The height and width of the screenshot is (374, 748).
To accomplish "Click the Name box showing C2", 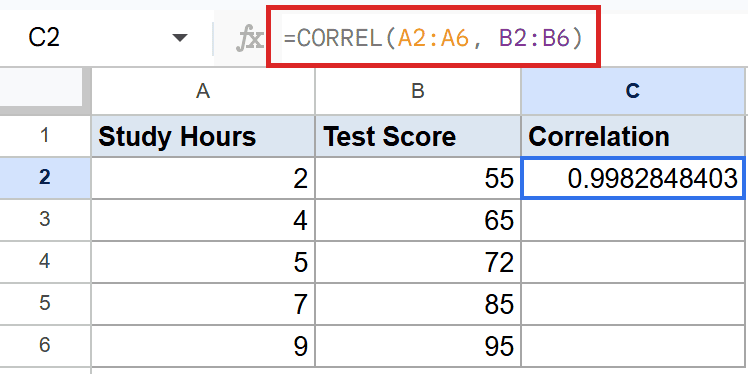I will (44, 37).
